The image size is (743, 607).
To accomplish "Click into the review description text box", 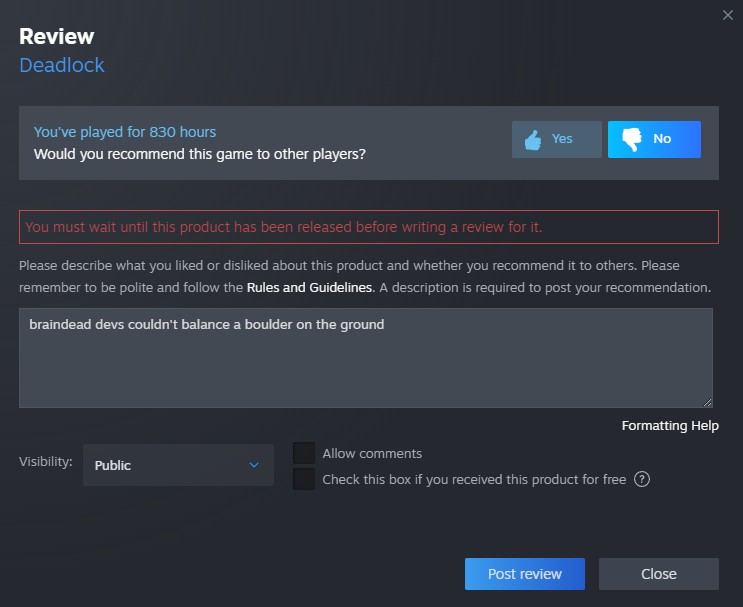I will [366, 358].
